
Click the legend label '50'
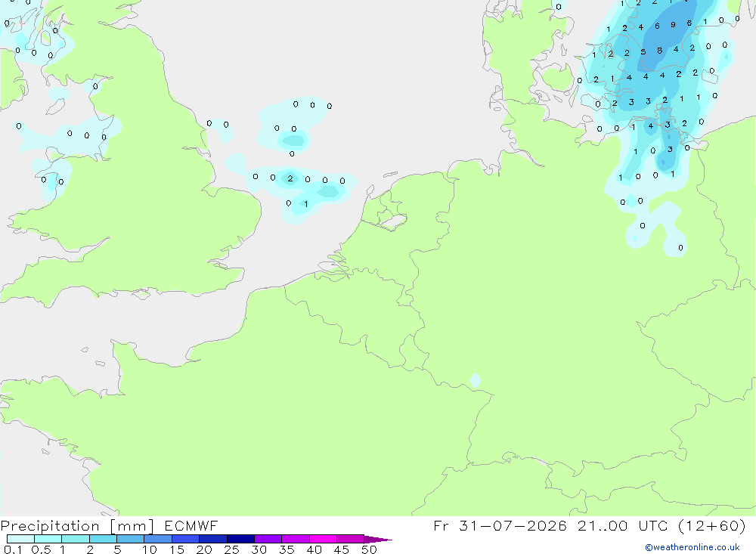369,549
